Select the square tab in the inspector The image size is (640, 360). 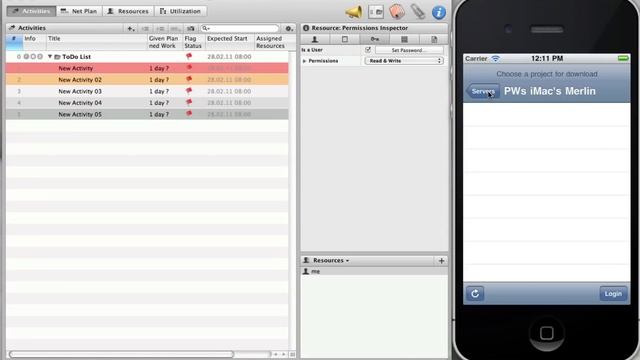pos(344,39)
